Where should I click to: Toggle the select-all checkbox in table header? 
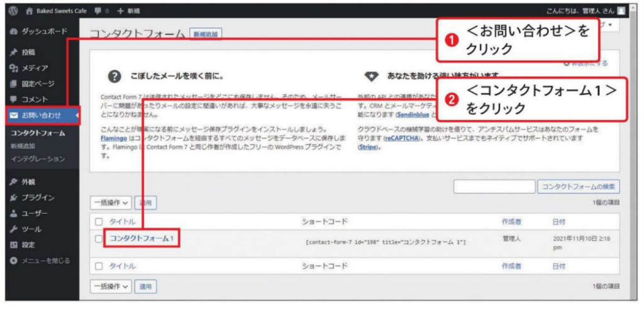[98, 222]
